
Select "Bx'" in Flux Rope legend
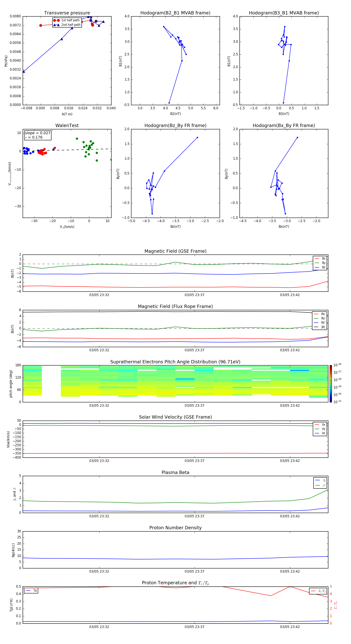[320, 314]
